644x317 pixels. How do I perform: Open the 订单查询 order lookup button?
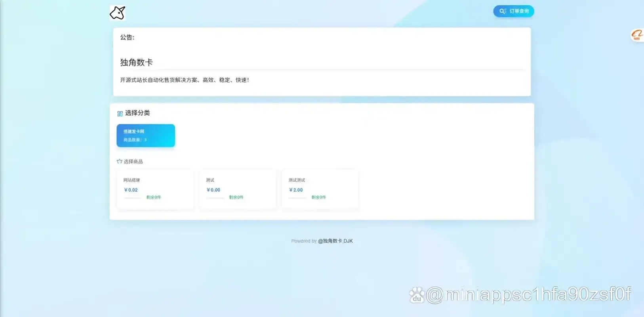[513, 11]
